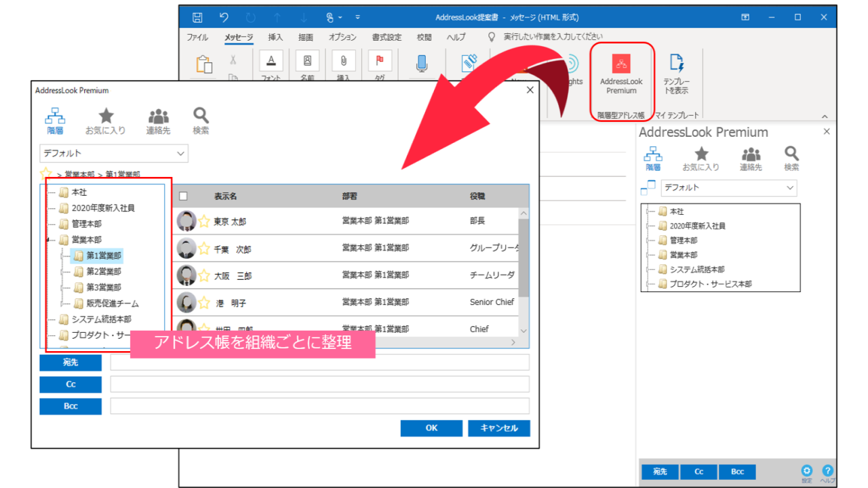
Task: Click the Bcc button in the dialog
Action: [71, 406]
